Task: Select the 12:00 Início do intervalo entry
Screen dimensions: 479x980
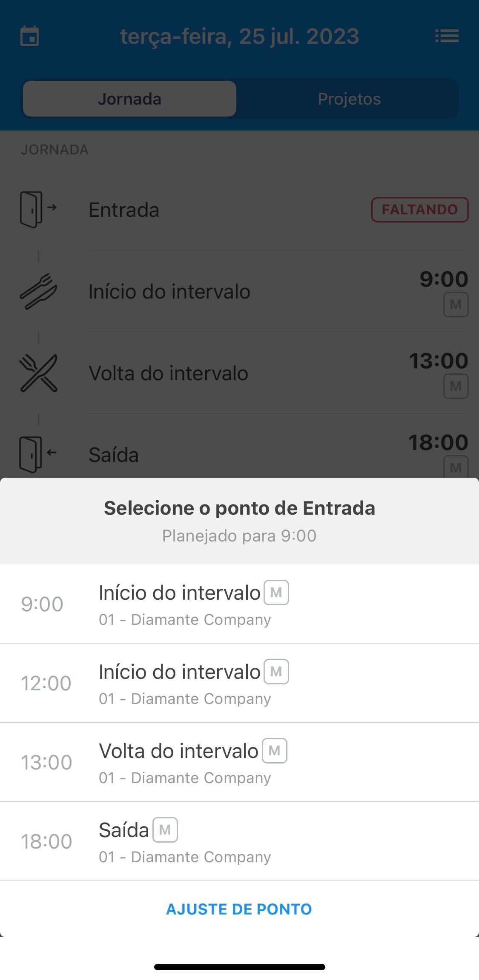Action: tap(239, 683)
